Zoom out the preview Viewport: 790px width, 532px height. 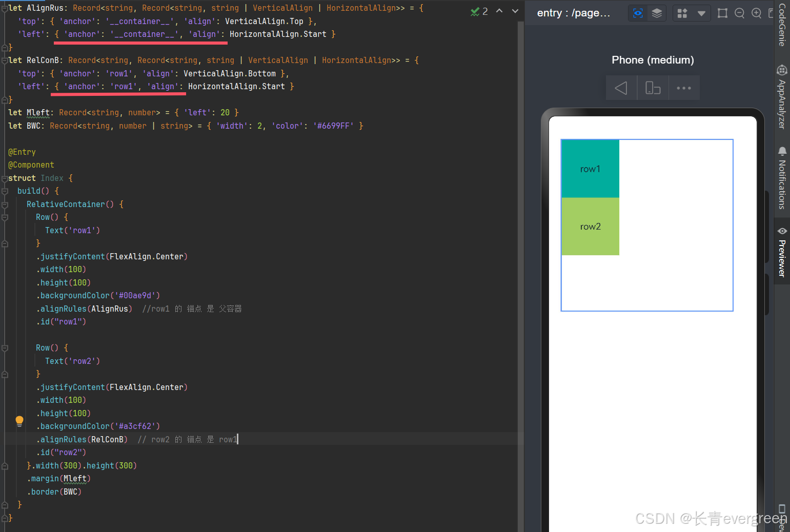739,13
